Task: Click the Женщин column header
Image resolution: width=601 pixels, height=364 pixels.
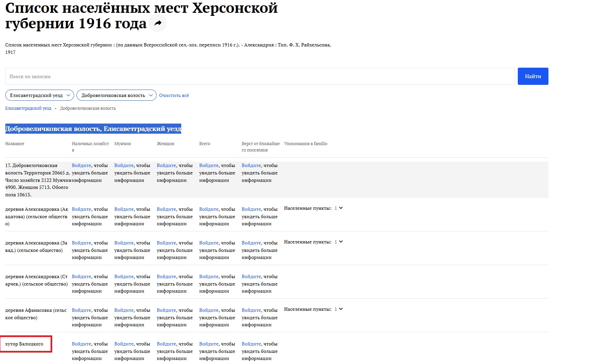Action: 165,143
